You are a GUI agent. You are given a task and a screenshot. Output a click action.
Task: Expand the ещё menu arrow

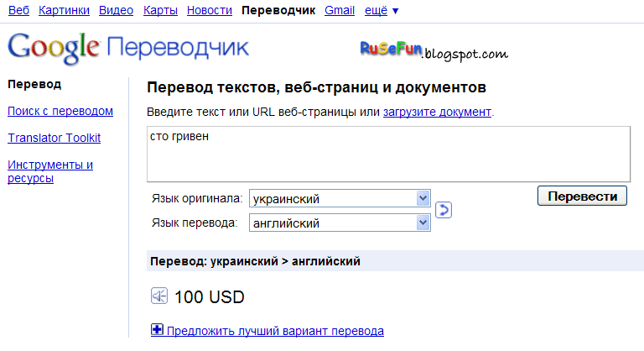[x=395, y=11]
